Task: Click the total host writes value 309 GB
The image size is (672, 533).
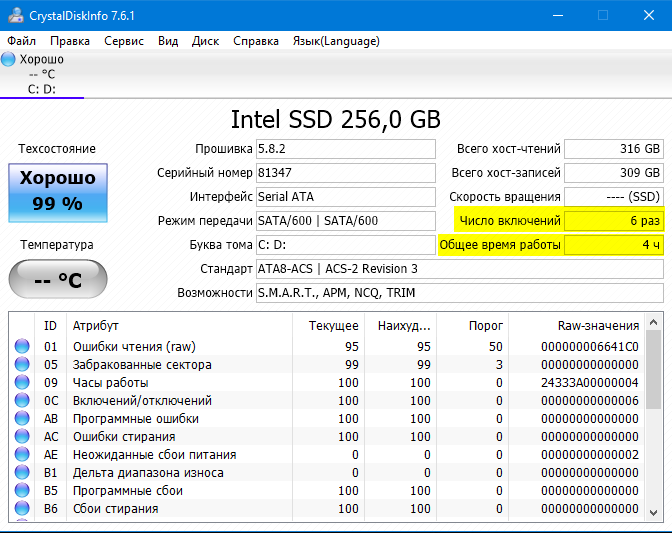Action: pyautogui.click(x=614, y=173)
